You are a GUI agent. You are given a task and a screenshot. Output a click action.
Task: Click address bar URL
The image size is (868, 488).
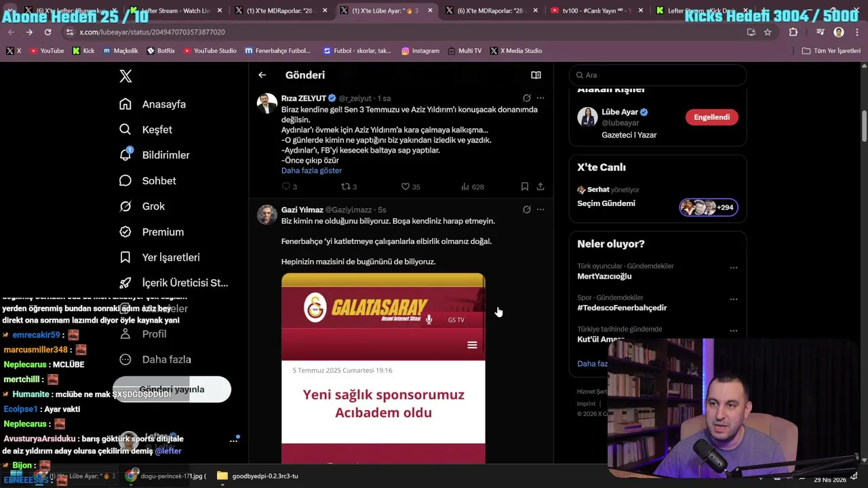click(x=152, y=32)
